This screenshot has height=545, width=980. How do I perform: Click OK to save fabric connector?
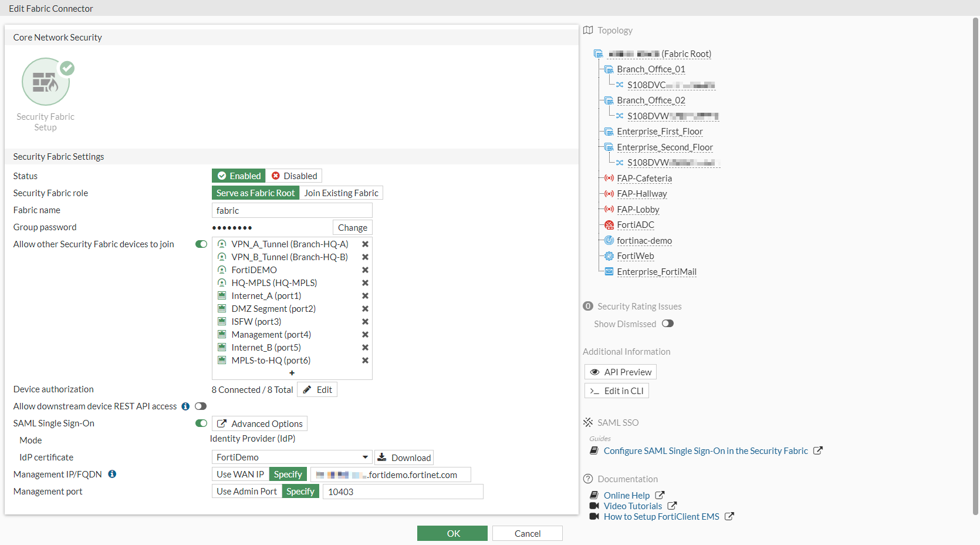coord(452,533)
